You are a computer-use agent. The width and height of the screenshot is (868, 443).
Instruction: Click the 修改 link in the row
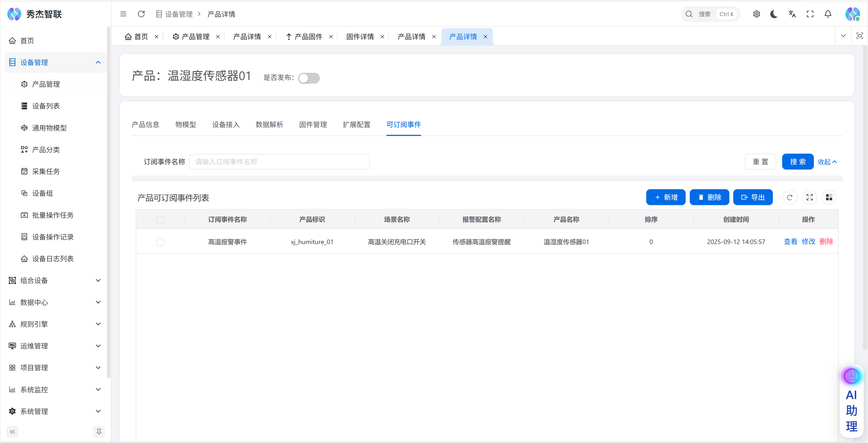pos(808,242)
